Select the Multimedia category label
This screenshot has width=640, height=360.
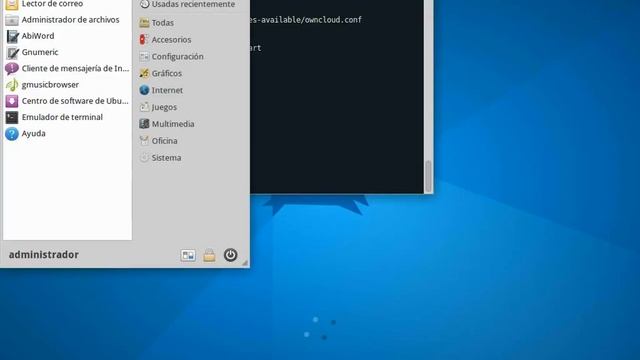pos(173,124)
